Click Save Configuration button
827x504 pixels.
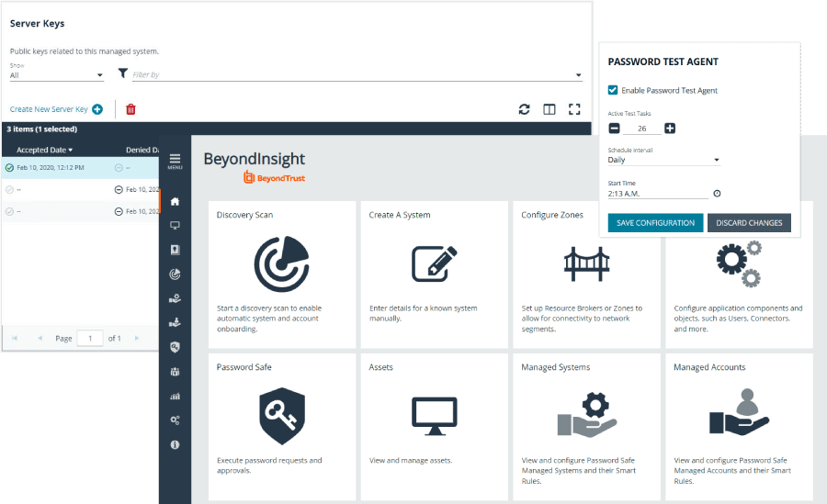(655, 223)
